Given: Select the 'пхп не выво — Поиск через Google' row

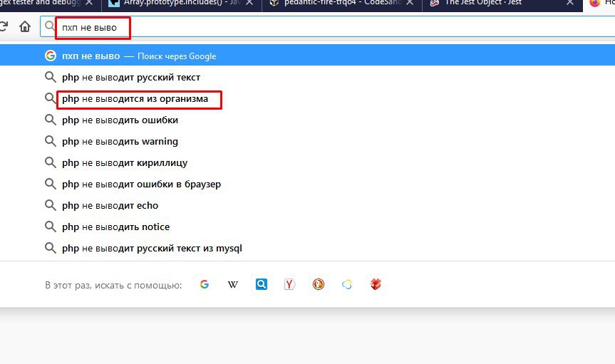Looking at the screenshot, I should tap(308, 56).
